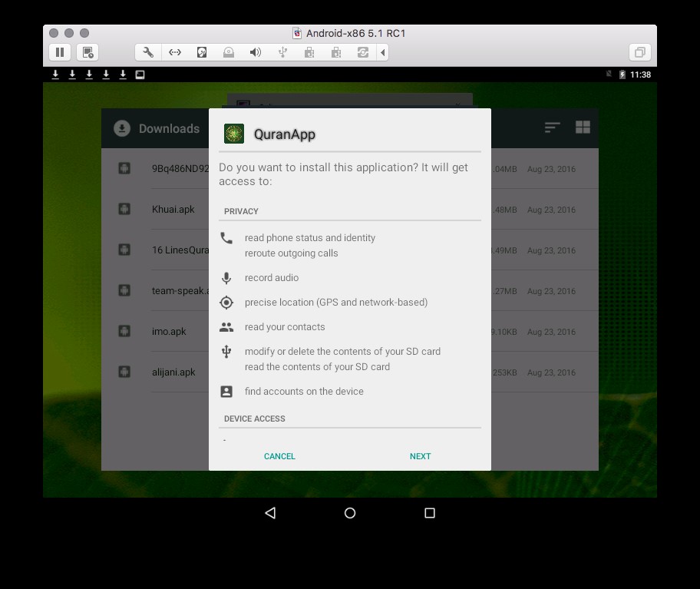Tap the USB storage permission icon
The height and width of the screenshot is (589, 700).
coord(226,352)
